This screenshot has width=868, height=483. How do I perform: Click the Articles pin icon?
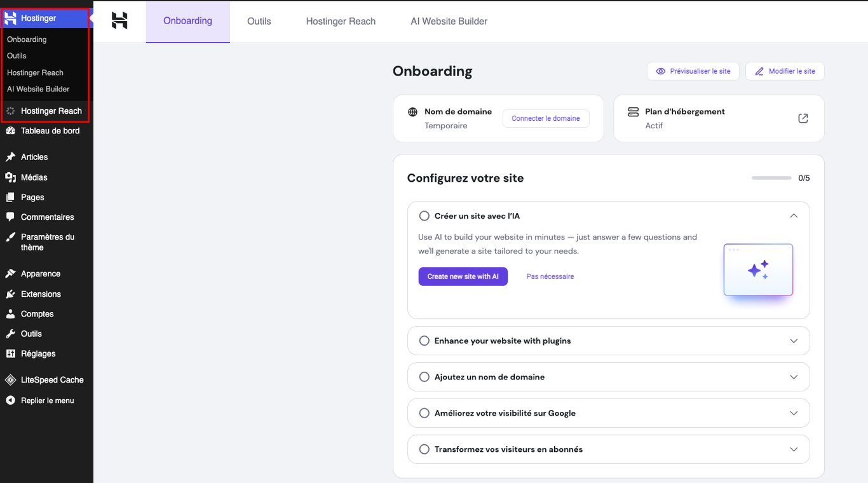[10, 157]
